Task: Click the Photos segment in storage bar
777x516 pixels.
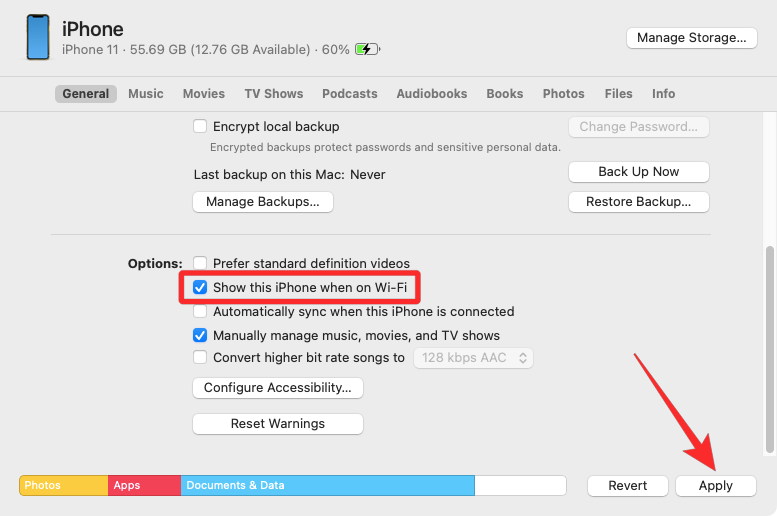Action: tap(63, 486)
